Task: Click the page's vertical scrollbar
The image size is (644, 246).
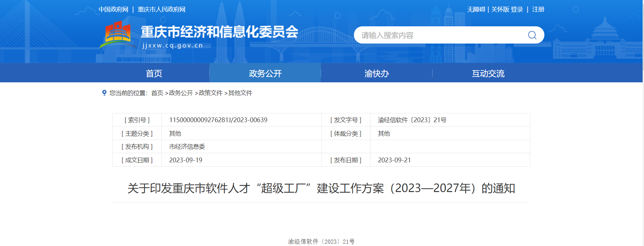Action: tap(643, 135)
